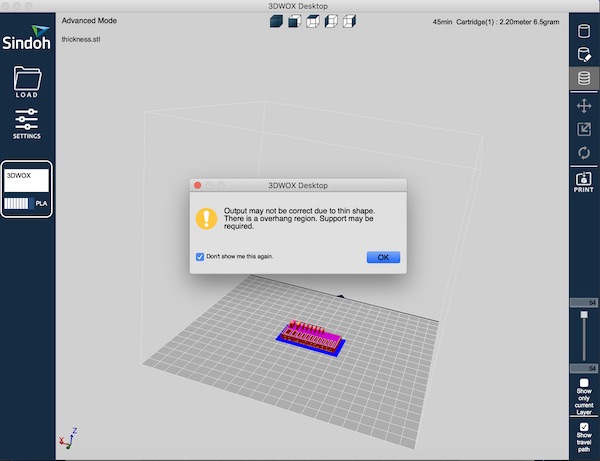Disable Show travel path checkbox
Image resolution: width=600 pixels, height=461 pixels.
pyautogui.click(x=584, y=427)
